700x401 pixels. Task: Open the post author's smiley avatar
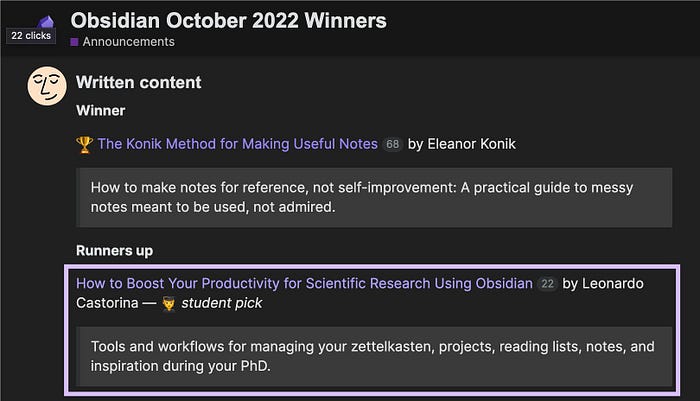pyautogui.click(x=46, y=88)
